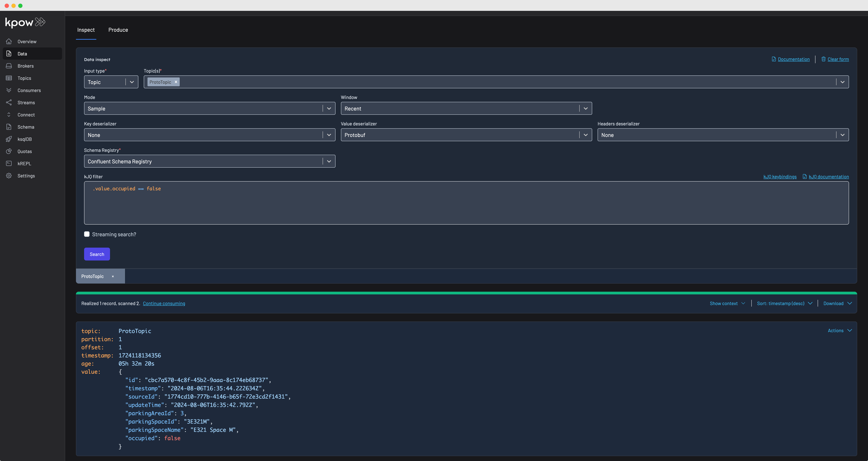Image resolution: width=868 pixels, height=461 pixels.
Task: Open the Mode dropdown showing Sample
Action: pos(209,108)
